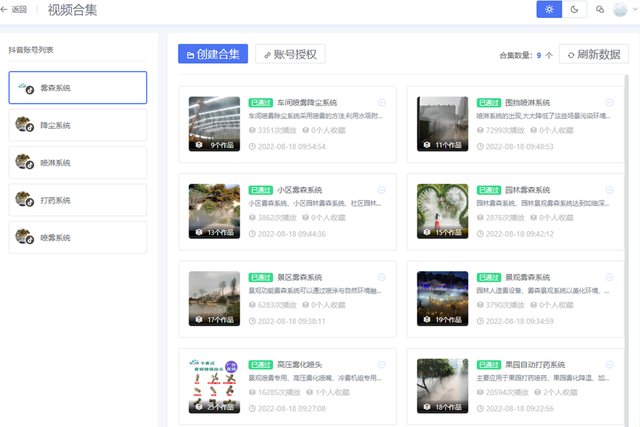The image size is (640, 427).
Task: Click the 16285次播放 play count
Action: click(275, 392)
